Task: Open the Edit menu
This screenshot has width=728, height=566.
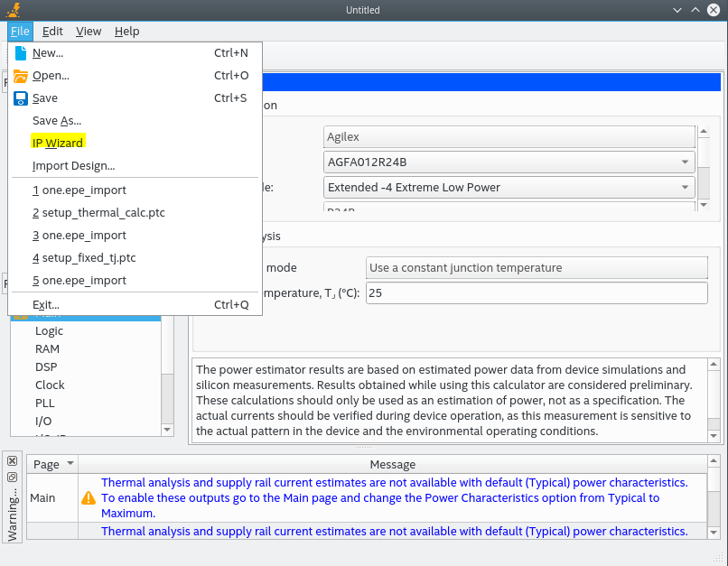Action: (x=52, y=31)
